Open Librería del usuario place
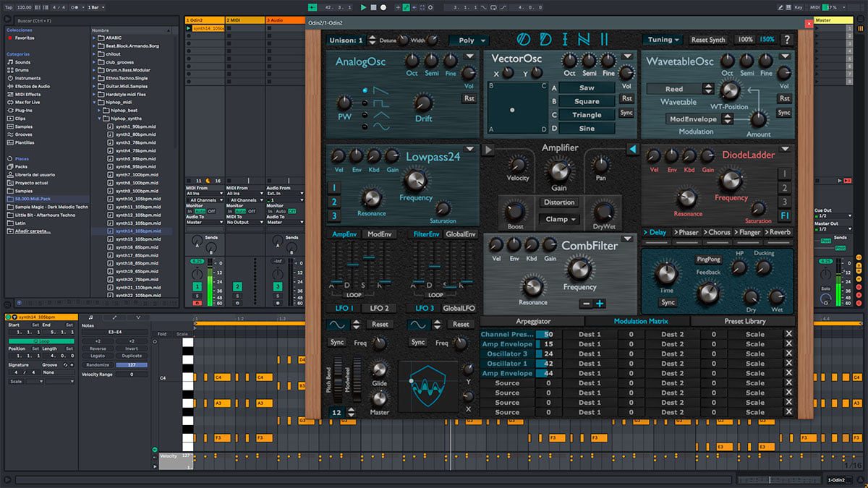Screen dimensions: 868x488 pyautogui.click(x=35, y=174)
